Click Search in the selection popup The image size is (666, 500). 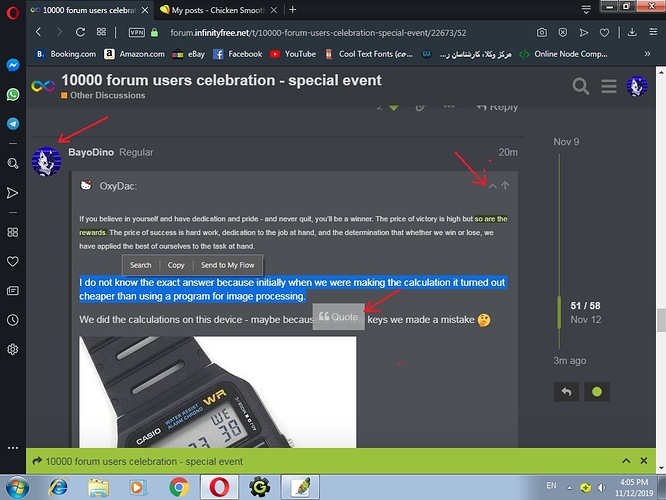click(x=141, y=265)
